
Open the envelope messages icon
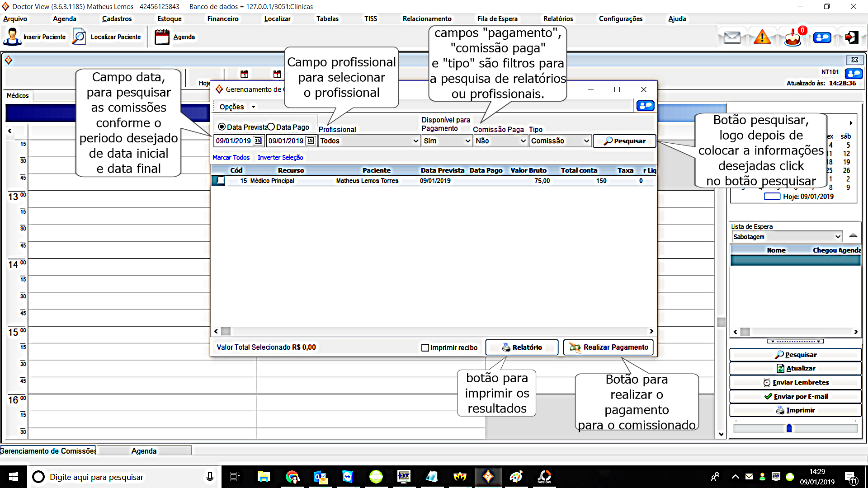(x=732, y=37)
